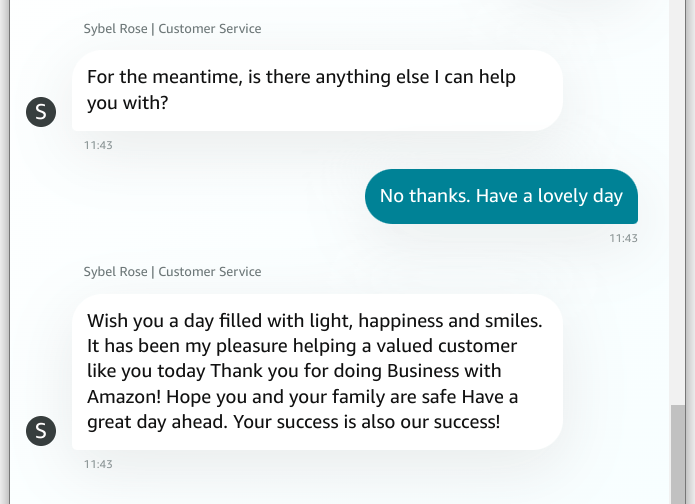Click 'Thank you for doing Business with' text
This screenshot has width=695, height=504.
(355, 371)
